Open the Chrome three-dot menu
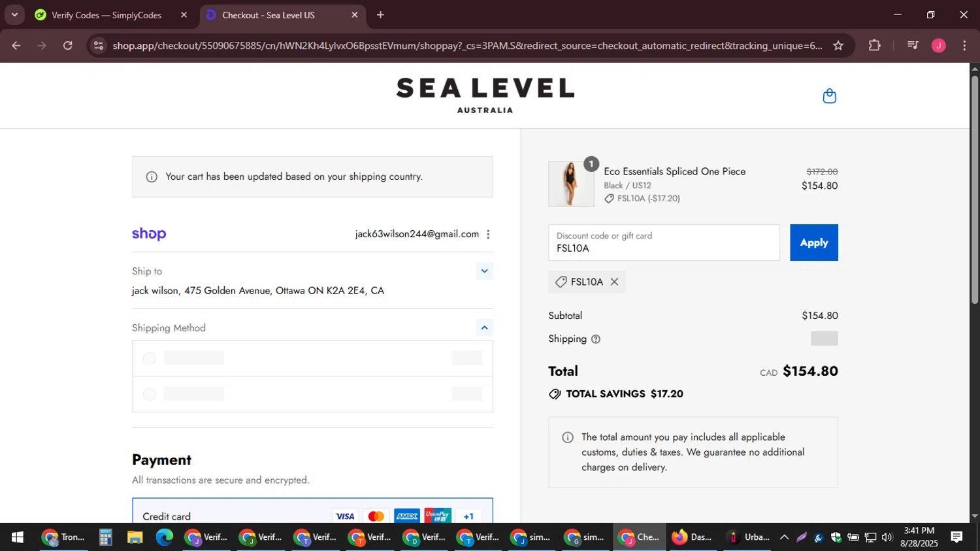Image resolution: width=980 pixels, height=551 pixels. coord(964,46)
